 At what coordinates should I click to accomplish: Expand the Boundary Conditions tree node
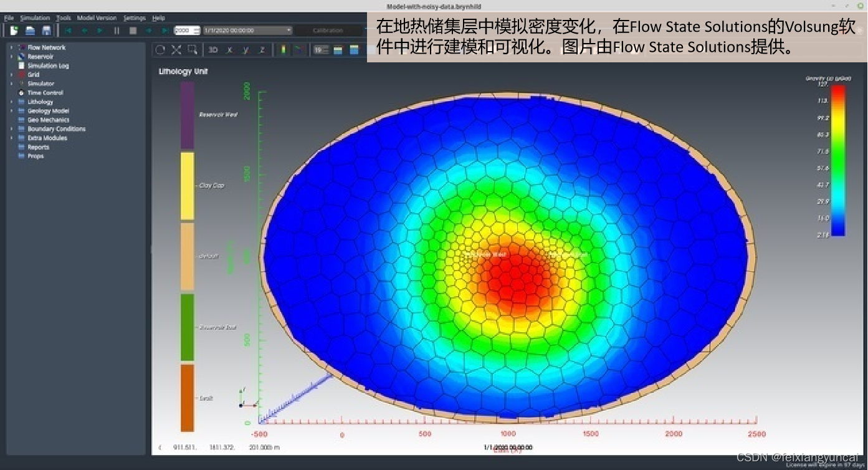click(11, 129)
